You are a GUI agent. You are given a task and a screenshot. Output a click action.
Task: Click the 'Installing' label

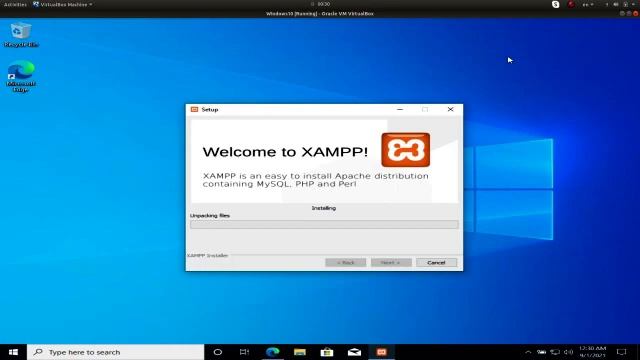pyautogui.click(x=324, y=208)
